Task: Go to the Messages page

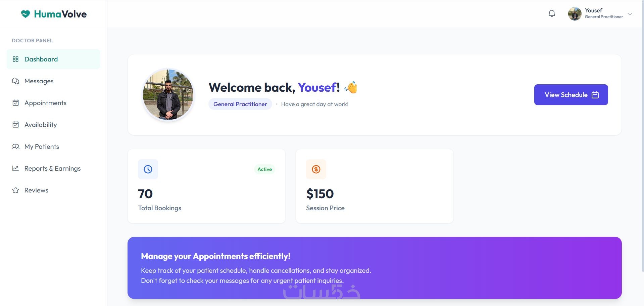Action: coord(39,81)
